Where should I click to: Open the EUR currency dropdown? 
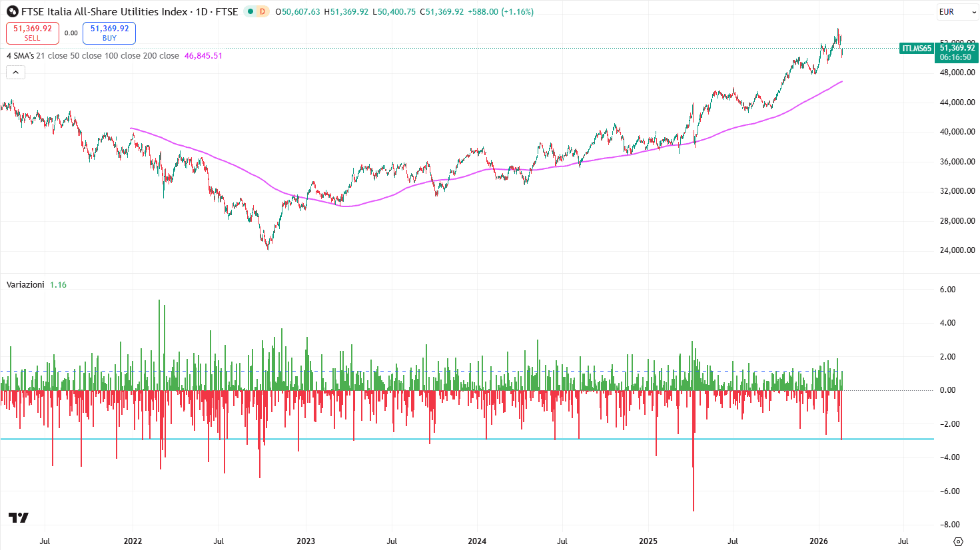pyautogui.click(x=957, y=12)
